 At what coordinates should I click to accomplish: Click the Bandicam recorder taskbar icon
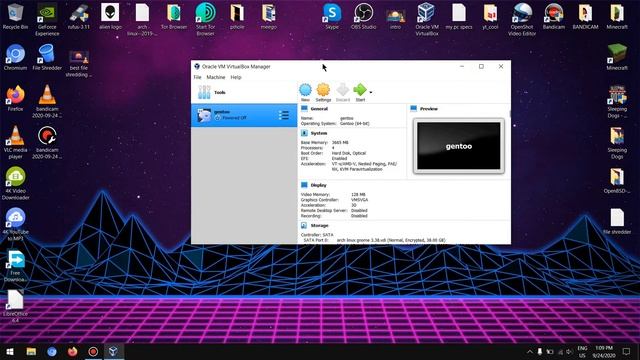click(93, 351)
